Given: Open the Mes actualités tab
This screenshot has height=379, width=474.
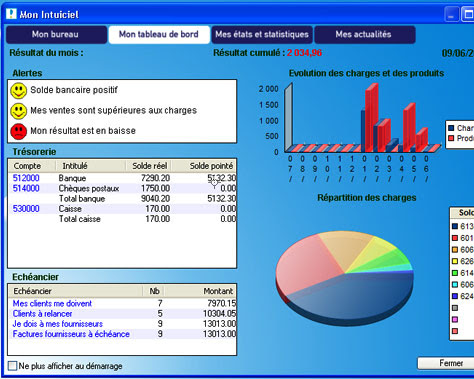Looking at the screenshot, I should (x=365, y=35).
